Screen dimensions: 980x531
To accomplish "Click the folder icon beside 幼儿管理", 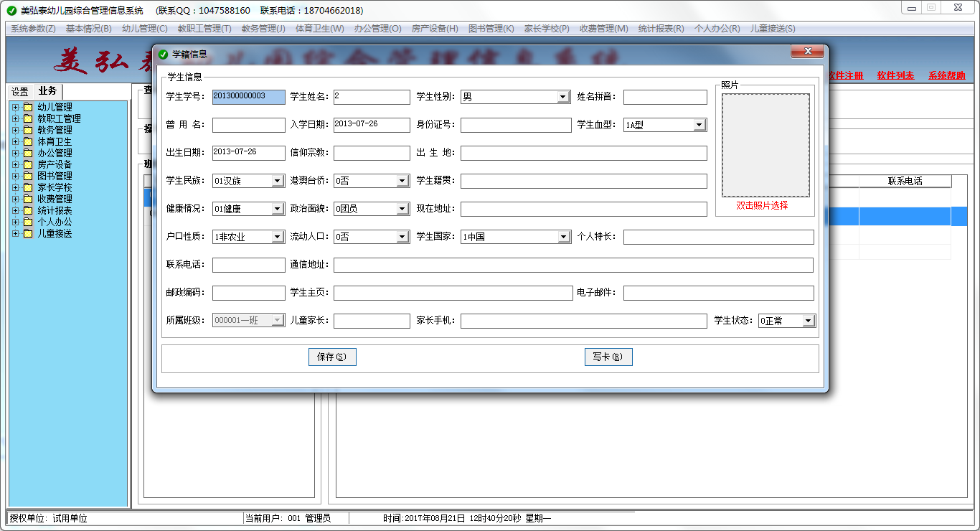I will click(28, 107).
